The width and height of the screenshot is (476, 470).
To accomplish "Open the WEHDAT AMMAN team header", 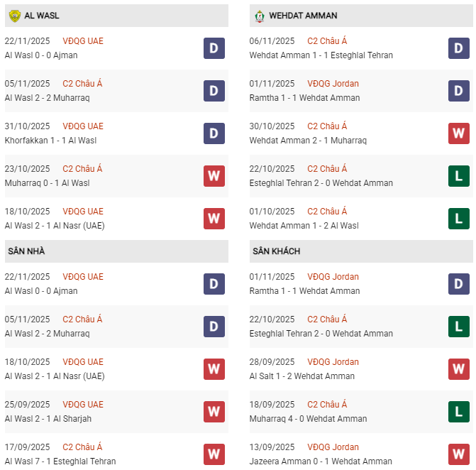I will pos(303,16).
